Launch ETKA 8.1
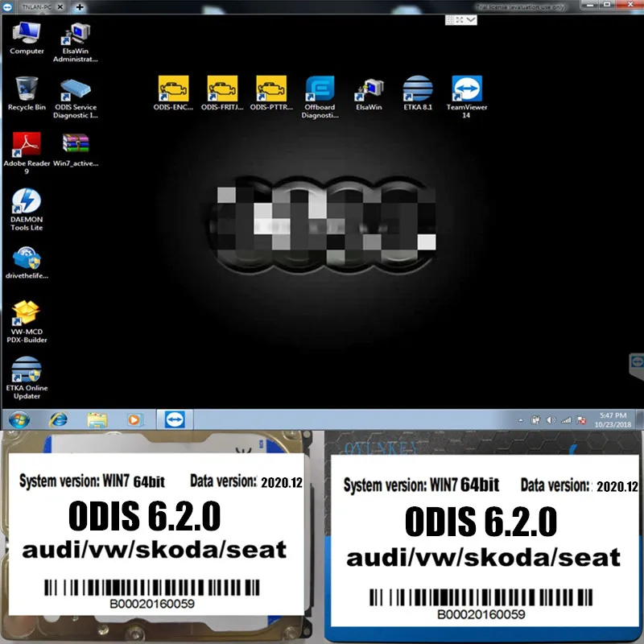 coord(418,93)
